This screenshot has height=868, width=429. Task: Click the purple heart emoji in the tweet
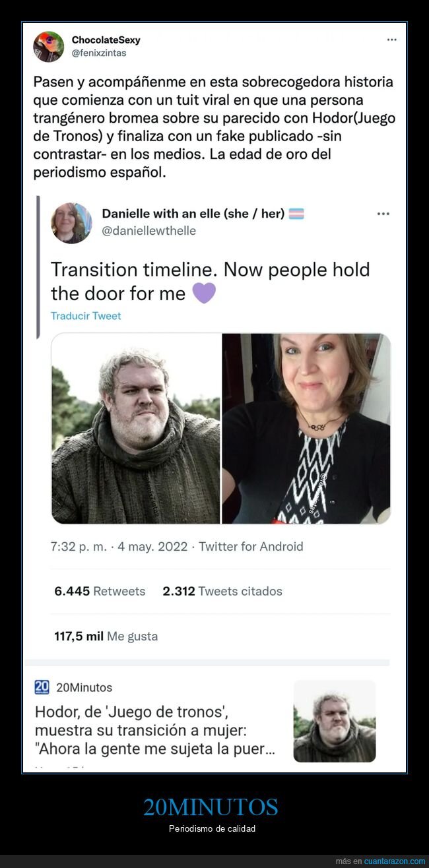pyautogui.click(x=204, y=293)
